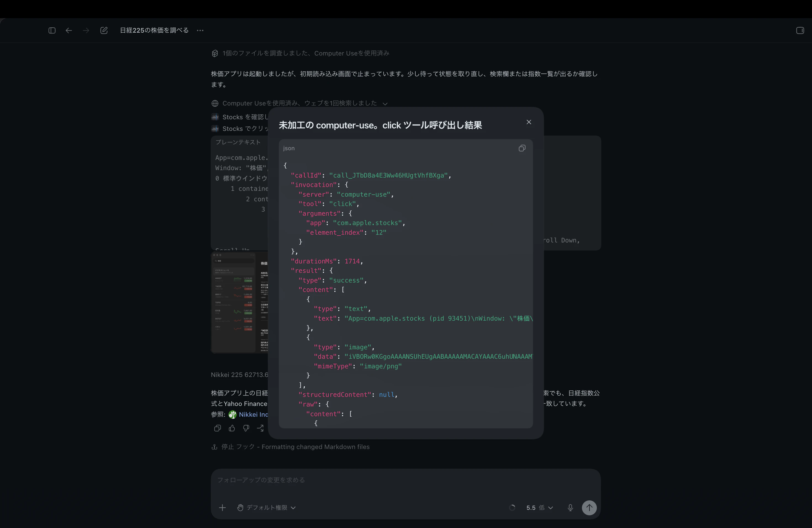
Task: Open the デフォルト権限 permissions dropdown
Action: (x=266, y=508)
